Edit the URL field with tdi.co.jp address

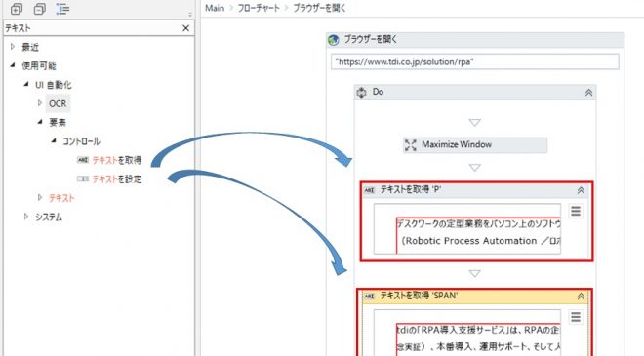point(475,62)
